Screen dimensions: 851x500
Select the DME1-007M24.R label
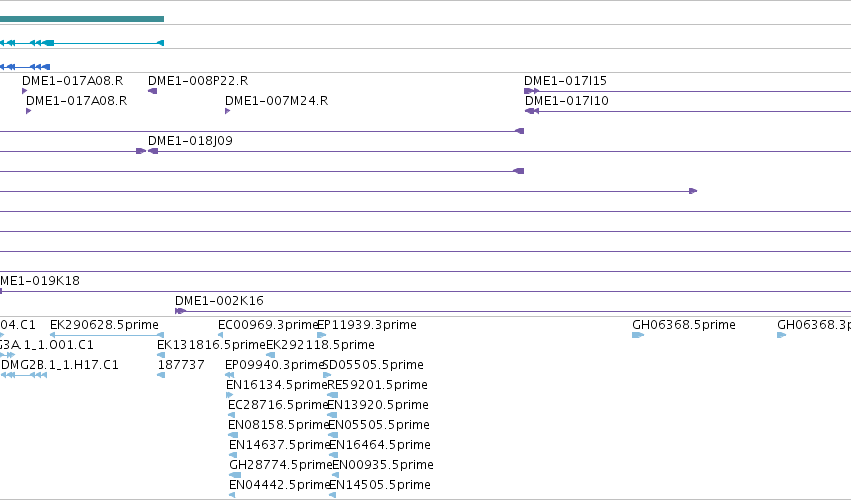276,101
